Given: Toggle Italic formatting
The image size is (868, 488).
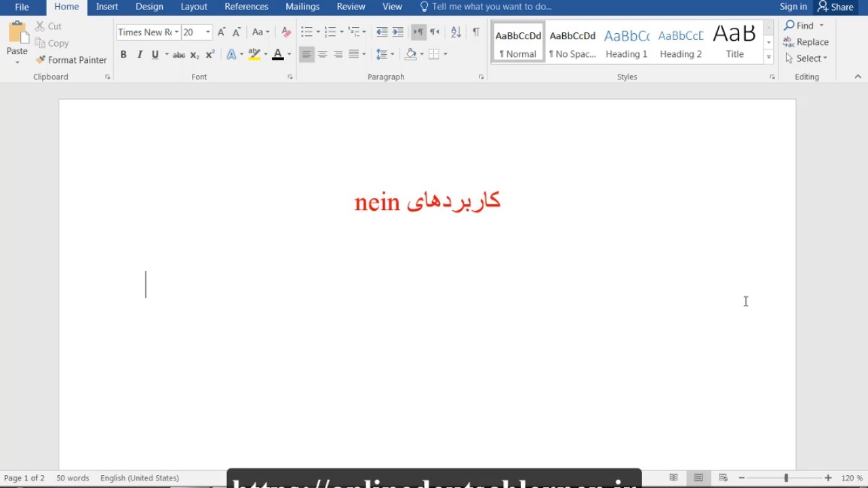Looking at the screenshot, I should point(140,54).
